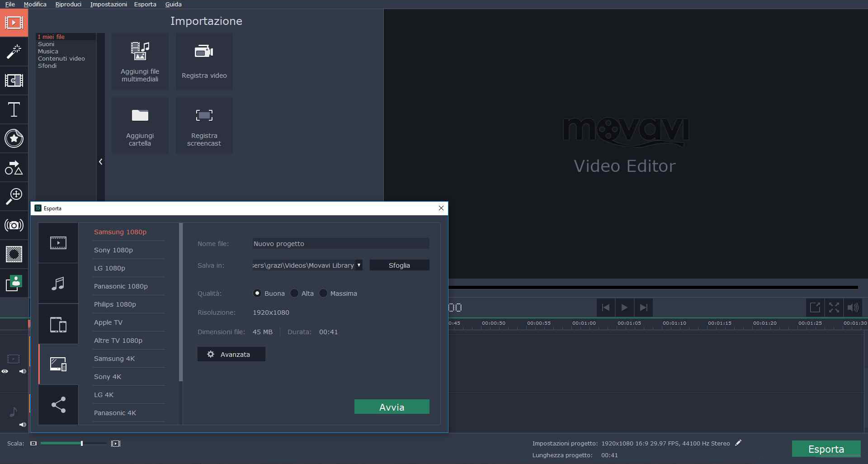Viewport: 868px width, 464px height.
Task: Open the Transitions panel icon
Action: tap(14, 80)
